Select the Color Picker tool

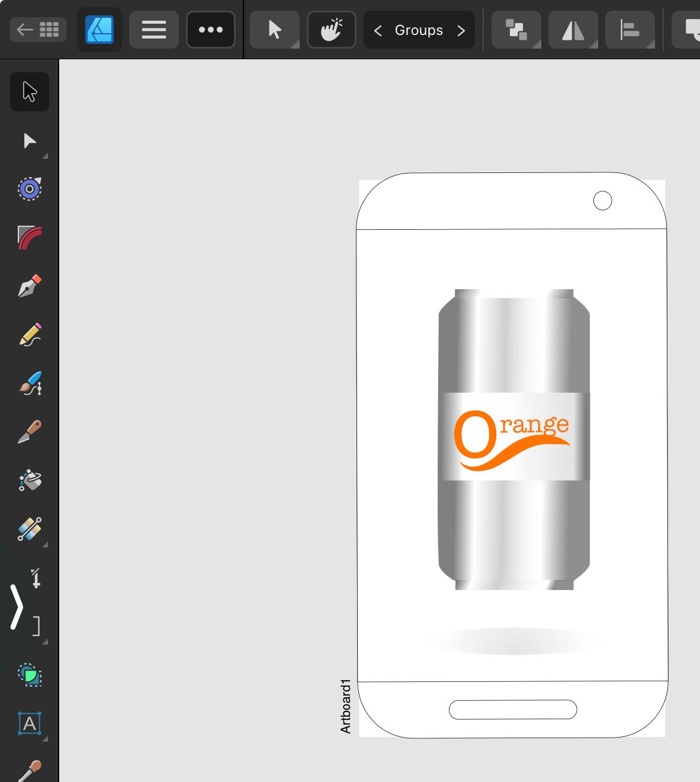[x=30, y=770]
